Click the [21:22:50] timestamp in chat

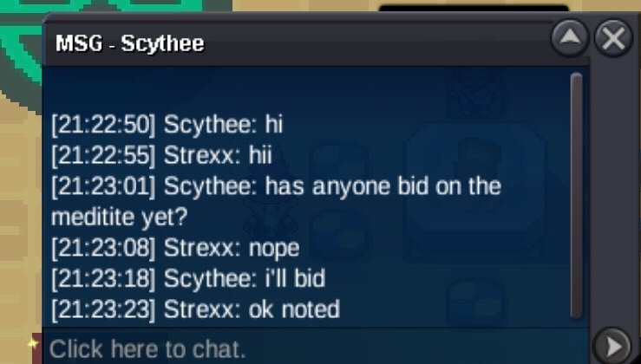coord(103,124)
